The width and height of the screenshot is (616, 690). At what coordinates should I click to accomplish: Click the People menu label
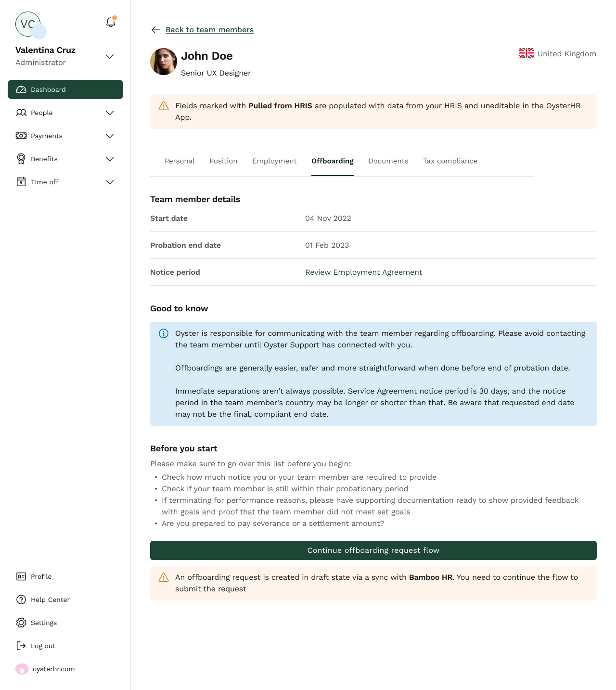[42, 113]
